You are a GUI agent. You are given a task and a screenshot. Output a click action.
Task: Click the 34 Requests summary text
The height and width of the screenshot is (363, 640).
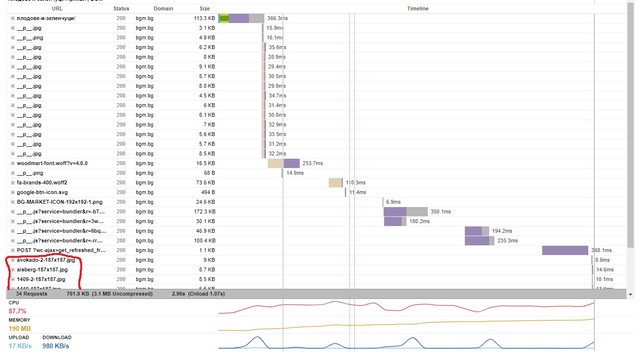(x=31, y=294)
